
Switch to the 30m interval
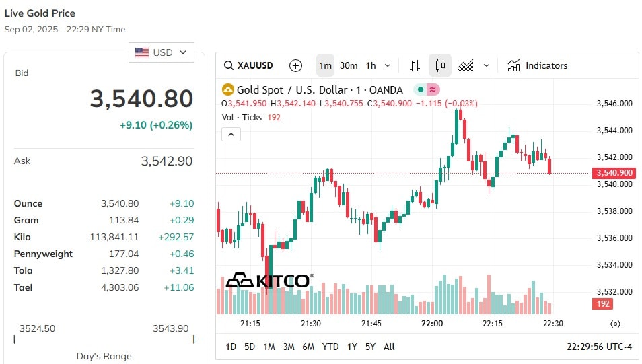[349, 65]
